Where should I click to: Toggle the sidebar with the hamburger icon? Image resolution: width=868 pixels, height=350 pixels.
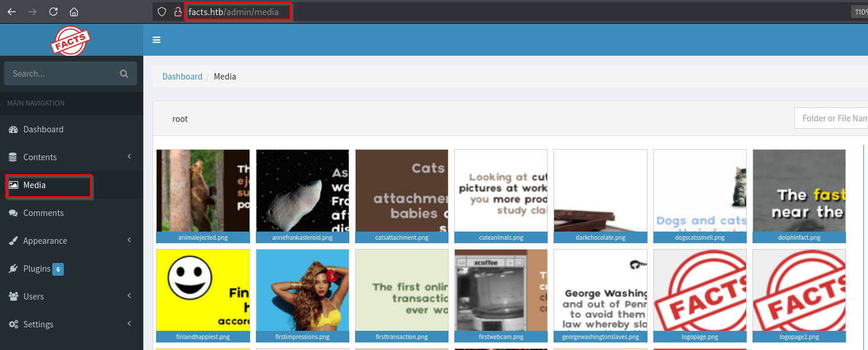(157, 40)
